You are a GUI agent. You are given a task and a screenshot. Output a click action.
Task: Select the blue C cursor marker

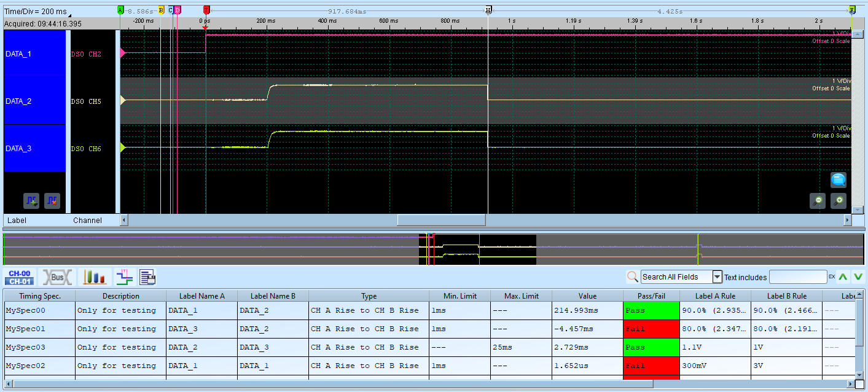171,10
